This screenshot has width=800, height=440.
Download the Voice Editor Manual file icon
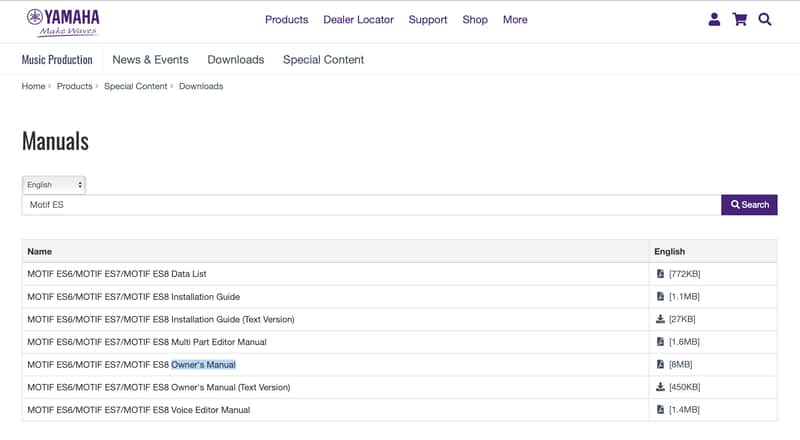click(660, 409)
